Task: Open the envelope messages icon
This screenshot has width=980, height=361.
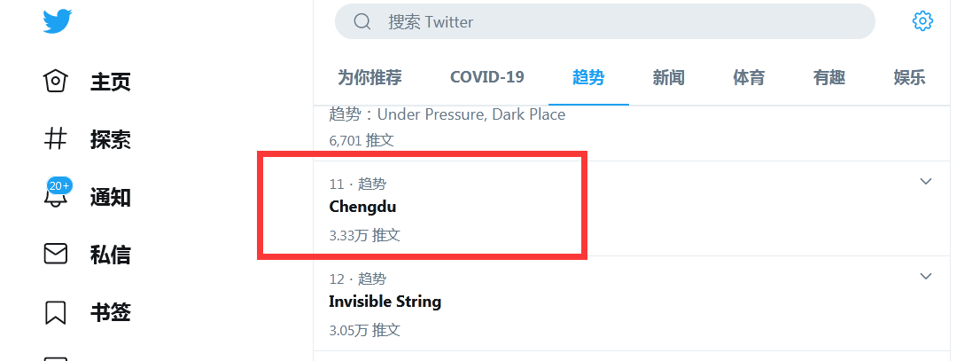Action: pos(55,254)
